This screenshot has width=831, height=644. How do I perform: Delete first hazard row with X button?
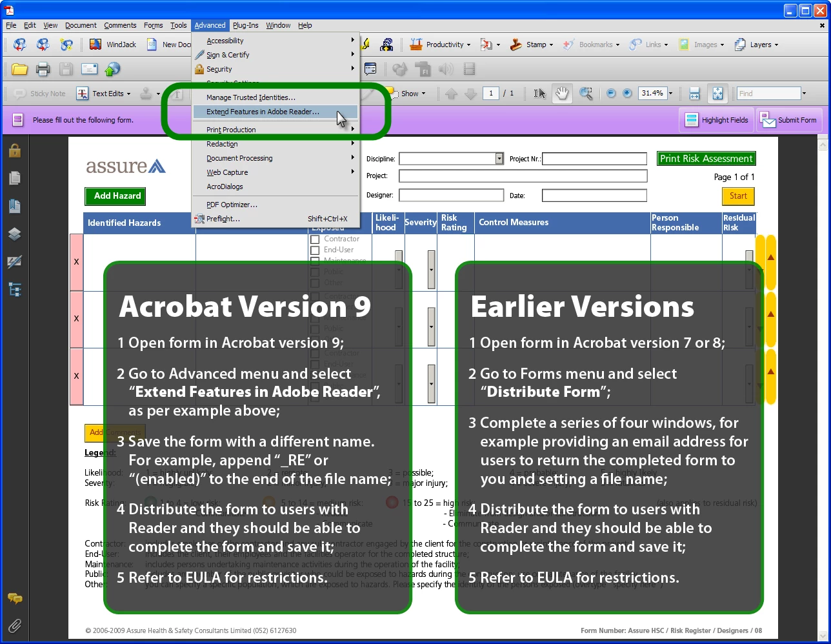(x=76, y=262)
